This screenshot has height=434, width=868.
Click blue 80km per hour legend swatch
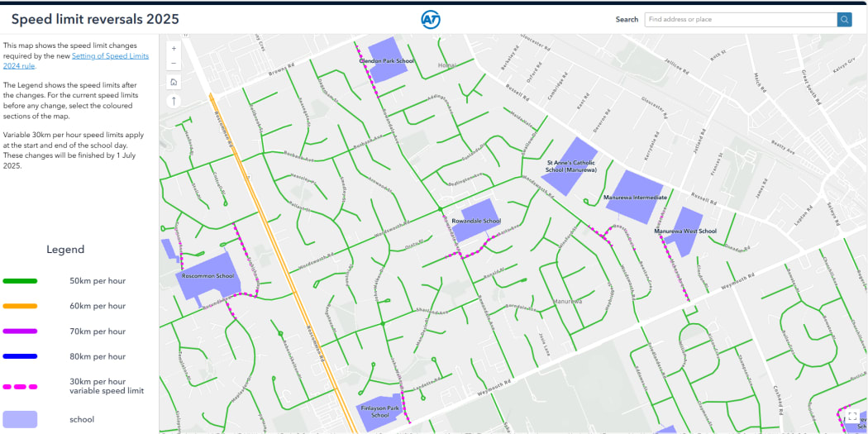(20, 356)
